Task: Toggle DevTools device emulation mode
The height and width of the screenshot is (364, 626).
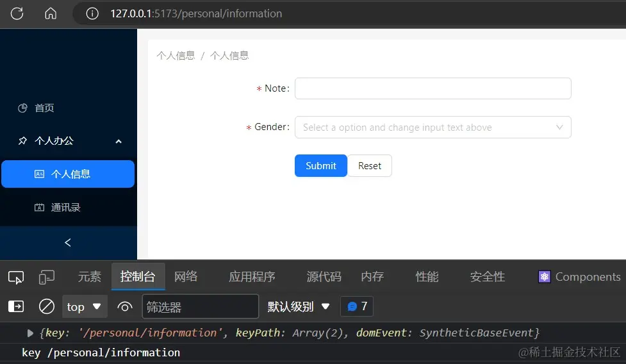Action: (x=47, y=277)
